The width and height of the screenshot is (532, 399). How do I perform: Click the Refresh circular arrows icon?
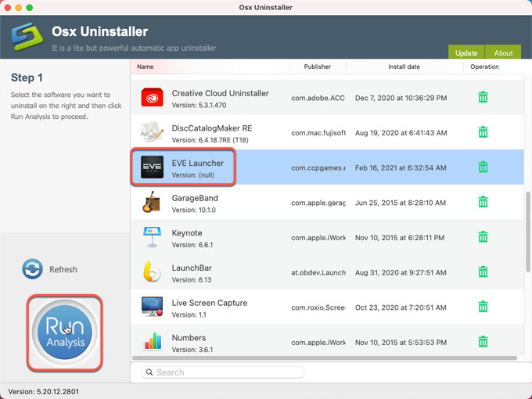[x=33, y=269]
